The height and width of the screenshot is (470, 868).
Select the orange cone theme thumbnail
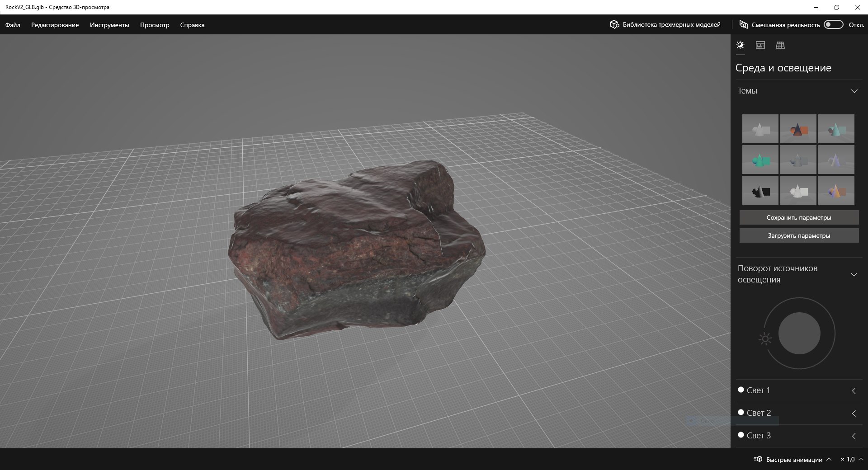point(798,129)
